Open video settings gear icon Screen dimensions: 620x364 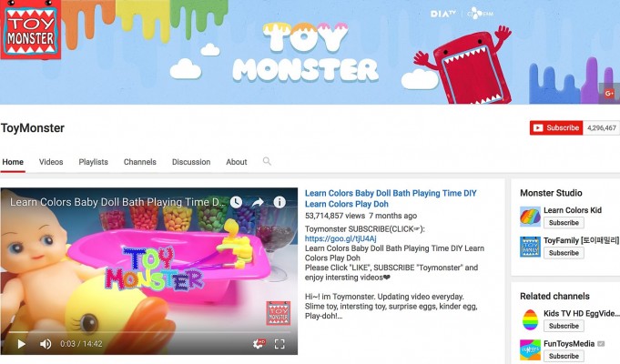tap(259, 344)
